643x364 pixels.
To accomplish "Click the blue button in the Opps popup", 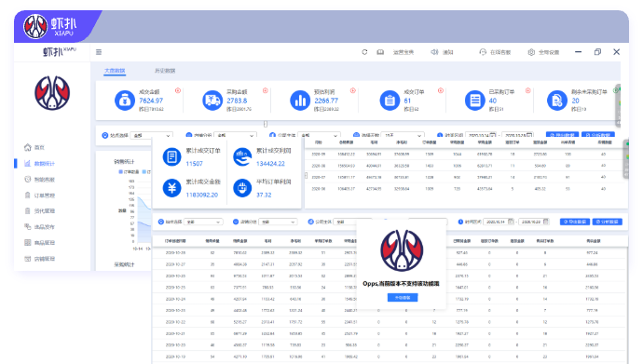I will [x=403, y=298].
